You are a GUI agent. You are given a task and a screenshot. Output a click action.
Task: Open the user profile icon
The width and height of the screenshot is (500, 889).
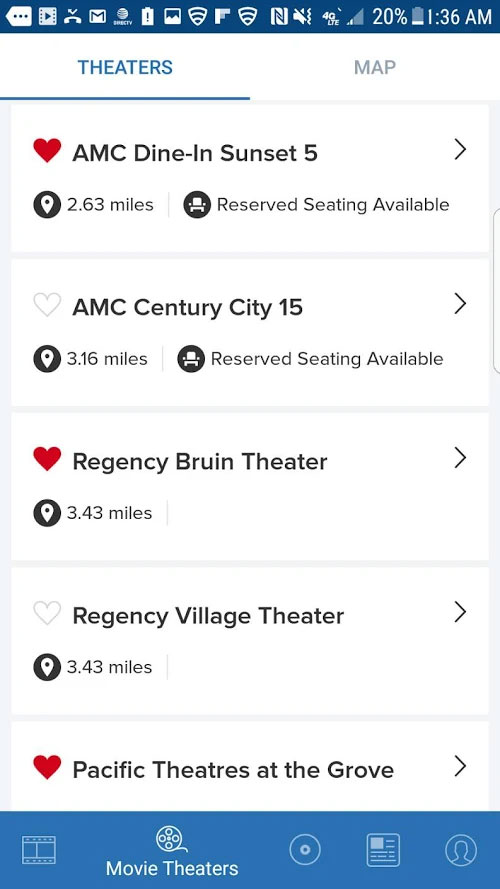pyautogui.click(x=461, y=849)
